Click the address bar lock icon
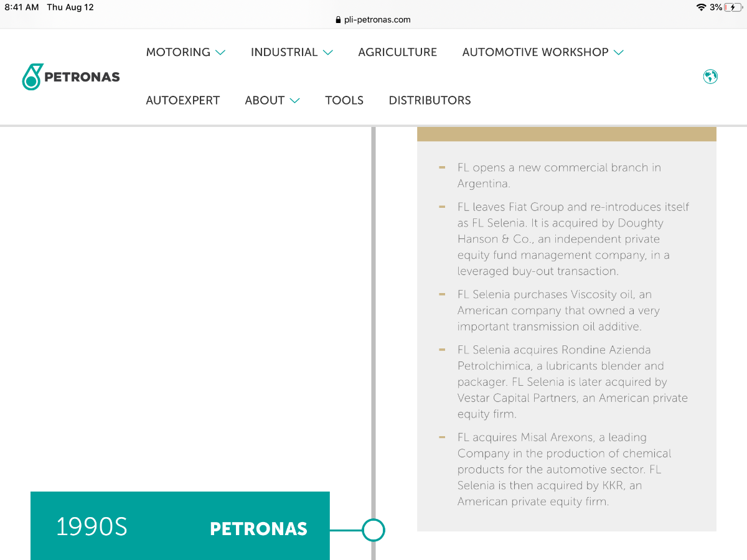The image size is (747, 560). coord(339,19)
